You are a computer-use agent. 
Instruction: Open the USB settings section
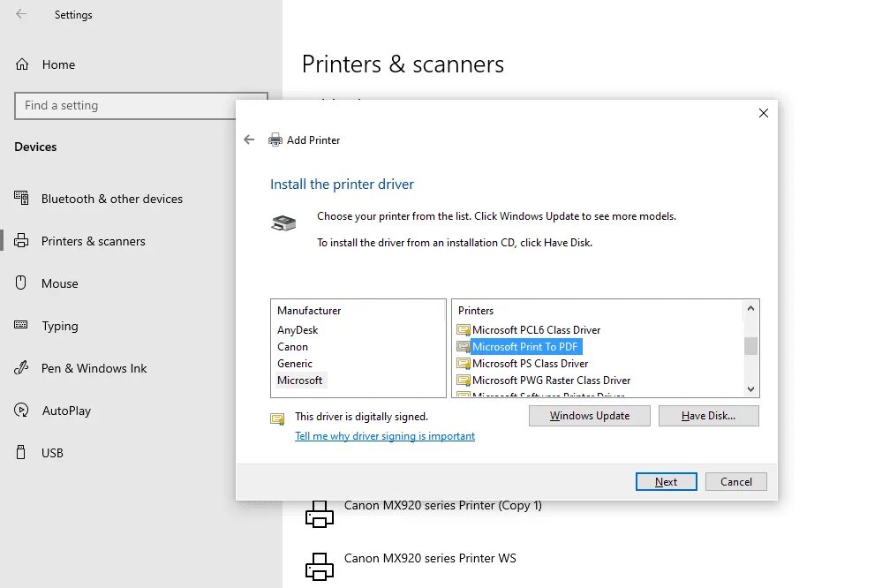pyautogui.click(x=52, y=453)
